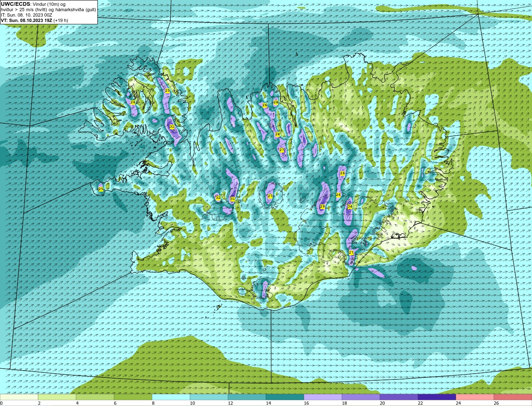
Task: Click the yellow 29 gust label
Action: coord(323,206)
